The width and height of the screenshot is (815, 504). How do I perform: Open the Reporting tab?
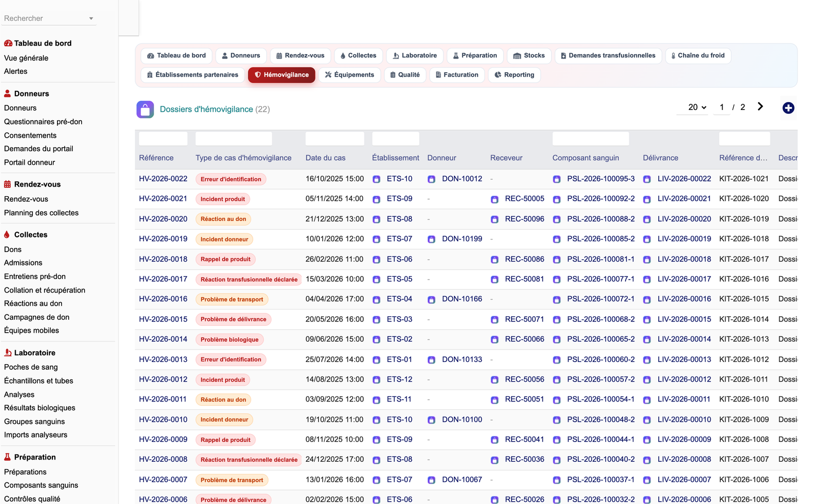[x=514, y=74]
